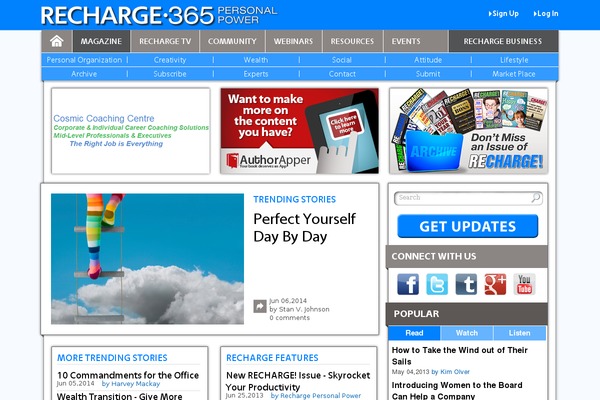Screen dimensions: 600x400
Task: Open the Subscribe link in submenu
Action: pos(170,74)
